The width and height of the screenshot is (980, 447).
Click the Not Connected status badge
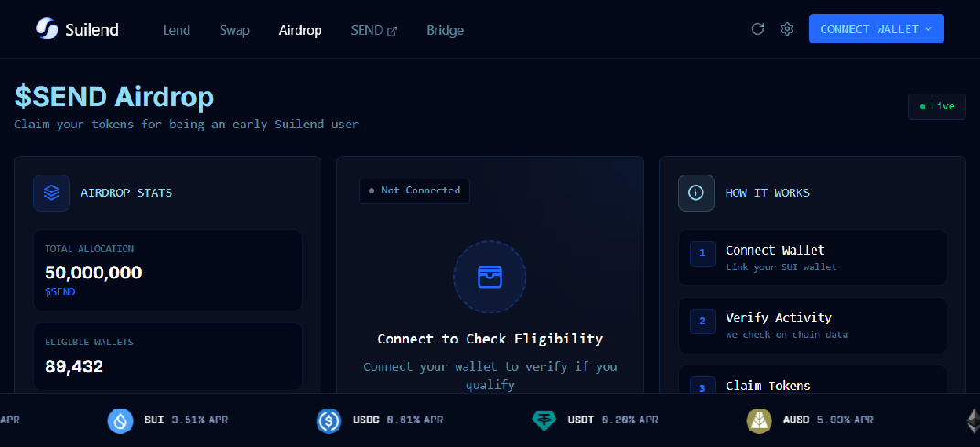415,191
